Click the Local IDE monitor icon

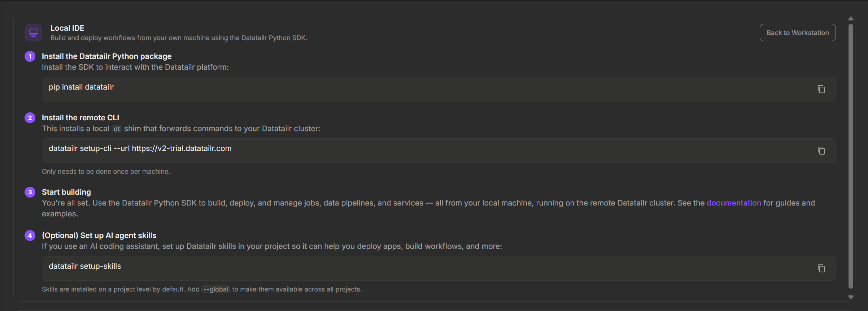[33, 33]
